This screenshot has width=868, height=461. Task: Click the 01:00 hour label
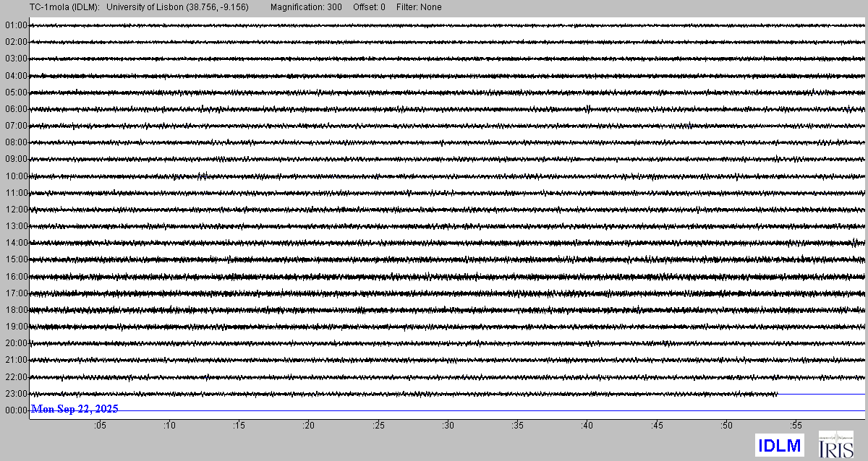click(x=15, y=25)
